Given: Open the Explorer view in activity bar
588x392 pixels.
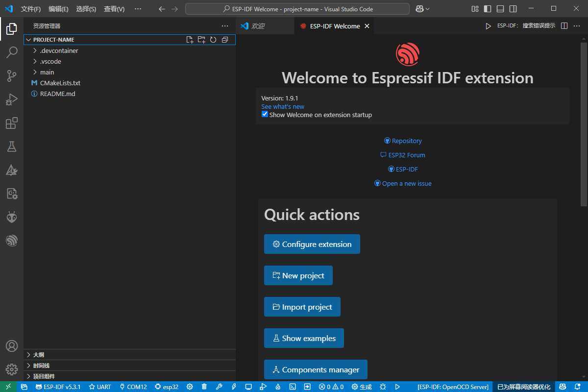Looking at the screenshot, I should [x=12, y=29].
